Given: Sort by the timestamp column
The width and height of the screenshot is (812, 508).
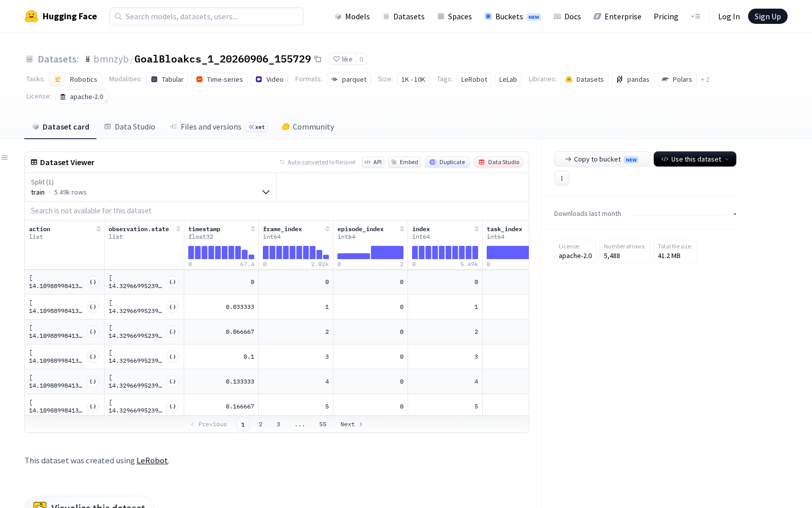Looking at the screenshot, I should pos(253,229).
